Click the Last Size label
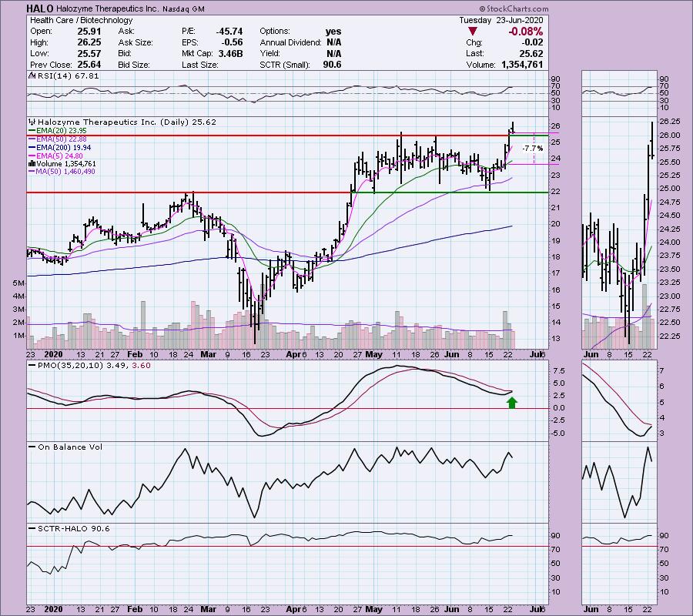 (200, 65)
